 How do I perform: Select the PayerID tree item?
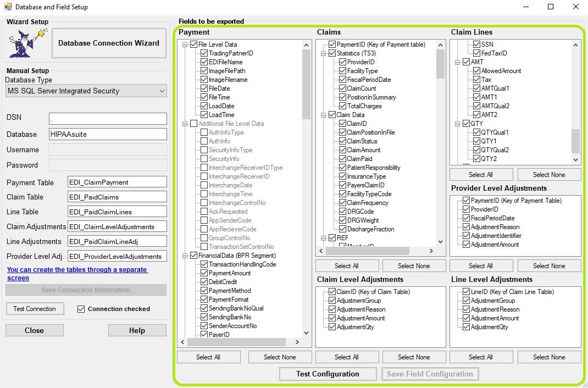(219, 334)
